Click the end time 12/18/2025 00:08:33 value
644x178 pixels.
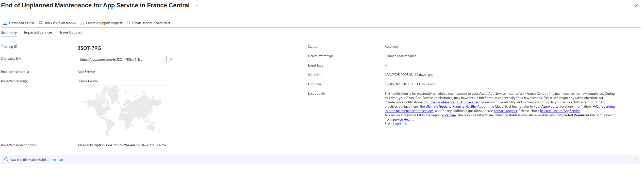410,84
